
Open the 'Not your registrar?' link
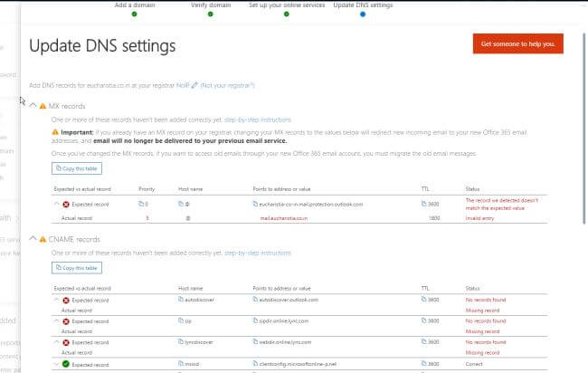point(227,85)
